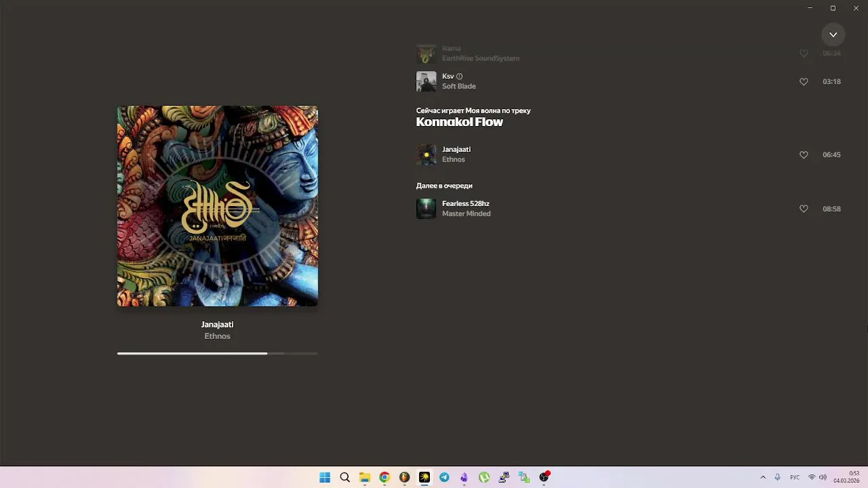Open the taskbar clock and date

coord(846,477)
